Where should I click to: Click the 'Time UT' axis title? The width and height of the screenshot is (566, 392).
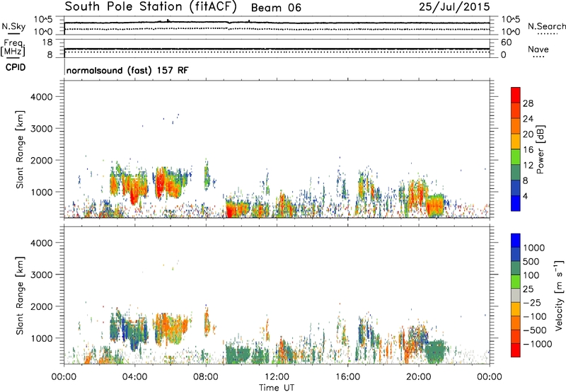coord(277,388)
